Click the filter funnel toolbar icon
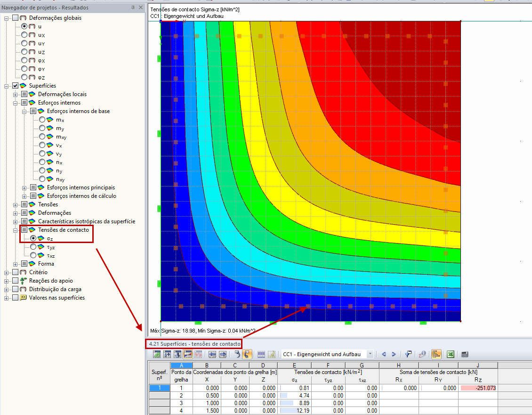532x415 pixels. (x=408, y=354)
